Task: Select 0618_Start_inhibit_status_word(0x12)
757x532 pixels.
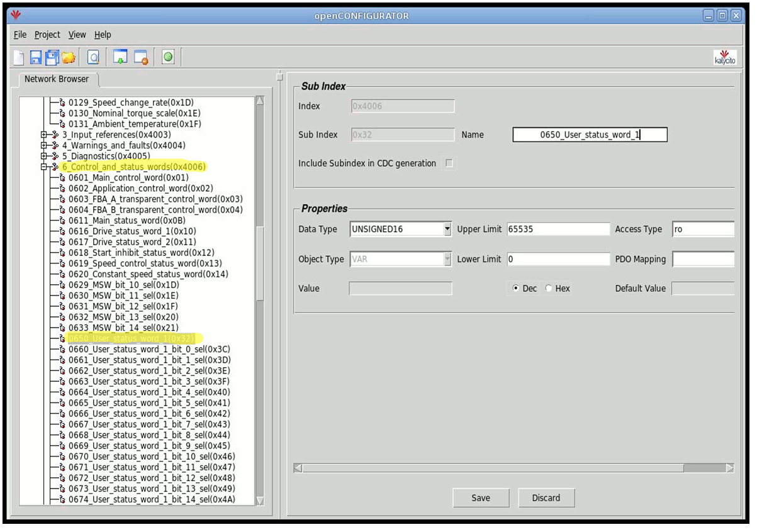Action: pyautogui.click(x=142, y=252)
